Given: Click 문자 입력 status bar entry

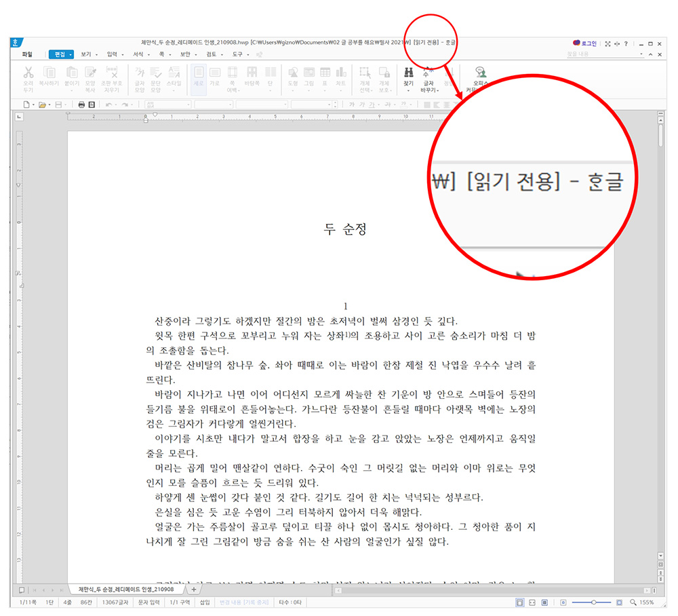Looking at the screenshot, I should 149,602.
